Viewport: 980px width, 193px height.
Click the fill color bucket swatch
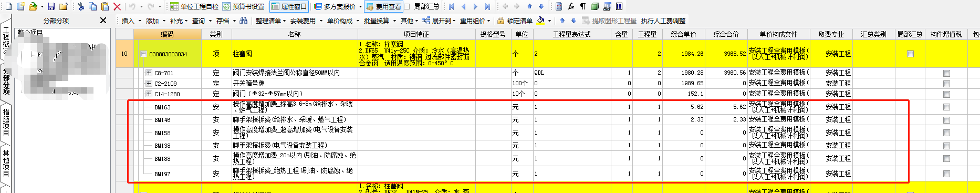[x=541, y=21]
